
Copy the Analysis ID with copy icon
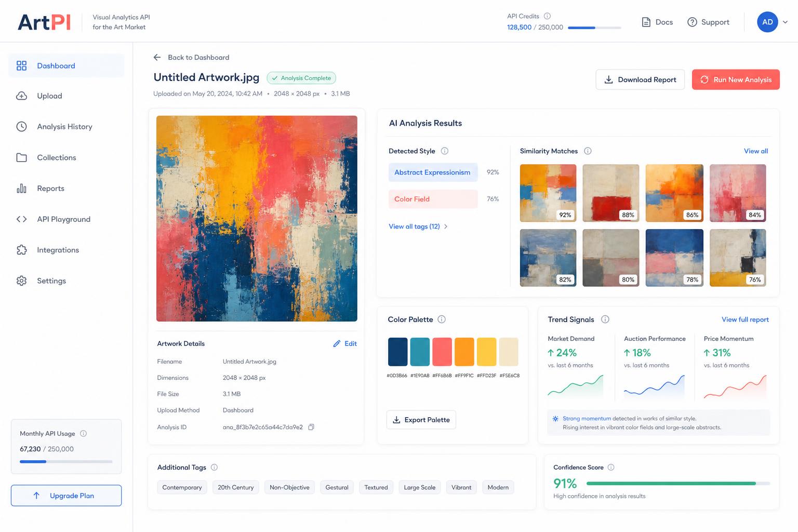click(311, 427)
